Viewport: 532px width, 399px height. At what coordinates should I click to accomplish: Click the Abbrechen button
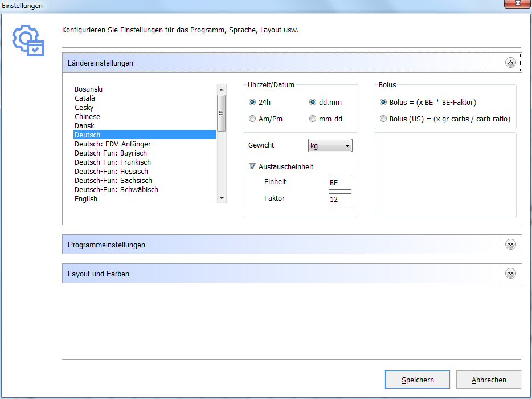pos(488,380)
